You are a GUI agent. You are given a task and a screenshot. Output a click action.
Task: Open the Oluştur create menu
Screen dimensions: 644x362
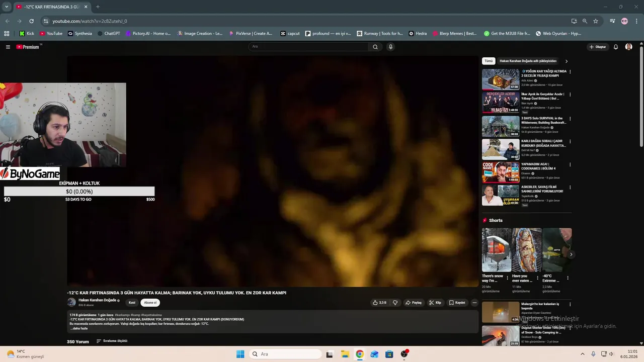tap(598, 47)
